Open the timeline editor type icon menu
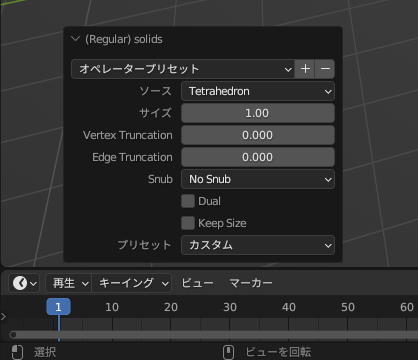 (x=24, y=283)
